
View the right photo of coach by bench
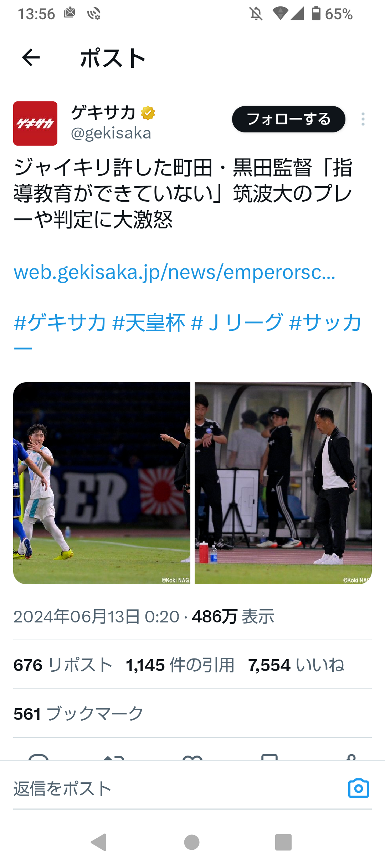(283, 483)
